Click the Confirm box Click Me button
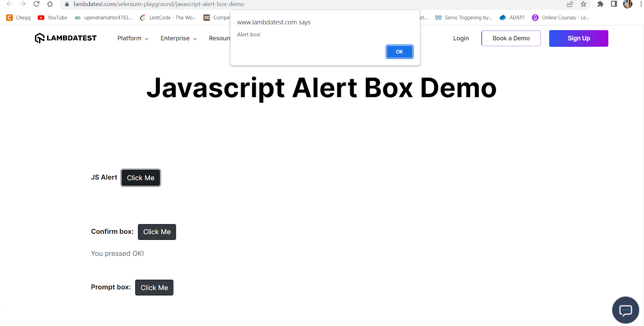This screenshot has width=644, height=326. point(157,232)
